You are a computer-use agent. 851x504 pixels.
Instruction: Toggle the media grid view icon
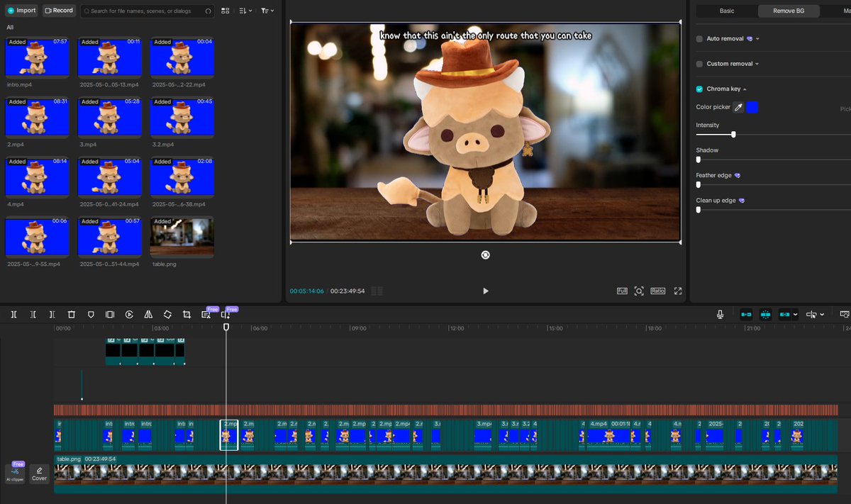(226, 11)
